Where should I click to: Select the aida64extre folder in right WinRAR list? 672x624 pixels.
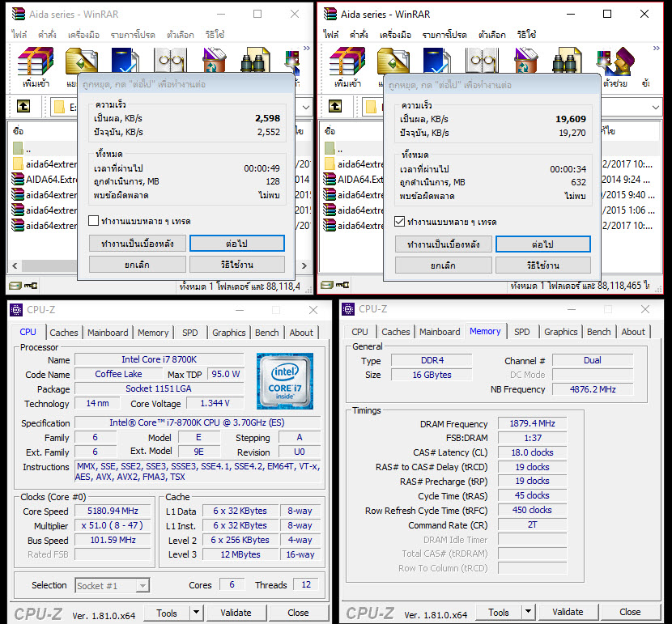point(354,164)
